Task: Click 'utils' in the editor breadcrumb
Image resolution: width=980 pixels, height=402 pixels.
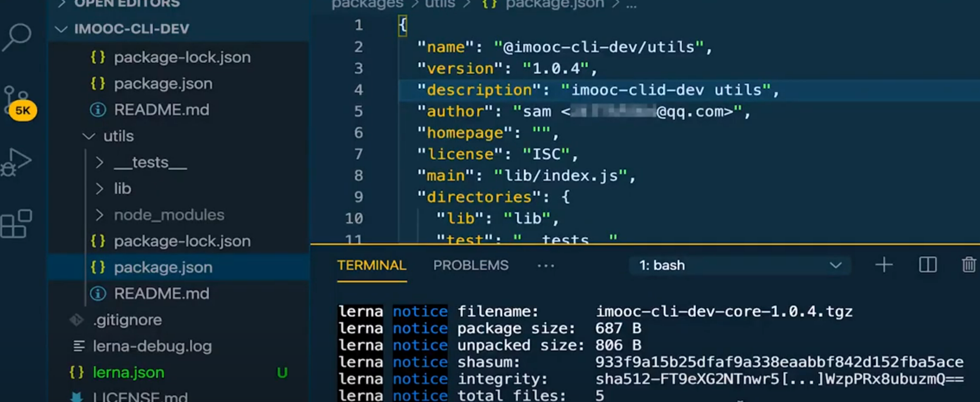Action: (440, 4)
